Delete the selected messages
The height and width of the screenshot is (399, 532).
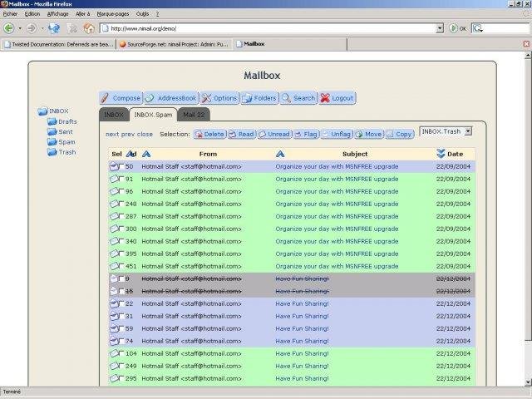[x=209, y=134]
